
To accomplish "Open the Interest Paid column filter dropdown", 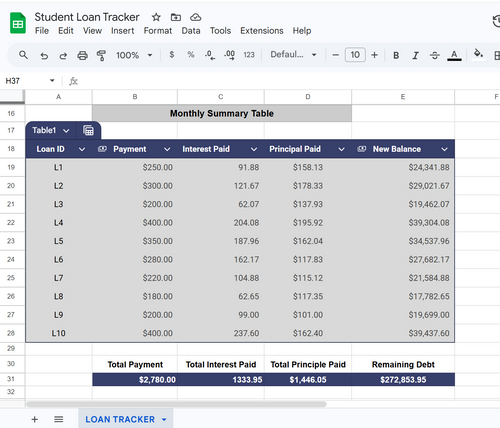I will (x=254, y=149).
